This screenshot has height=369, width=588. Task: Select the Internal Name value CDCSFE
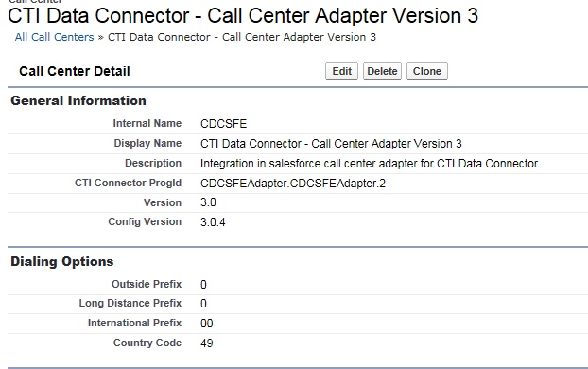pyautogui.click(x=223, y=124)
